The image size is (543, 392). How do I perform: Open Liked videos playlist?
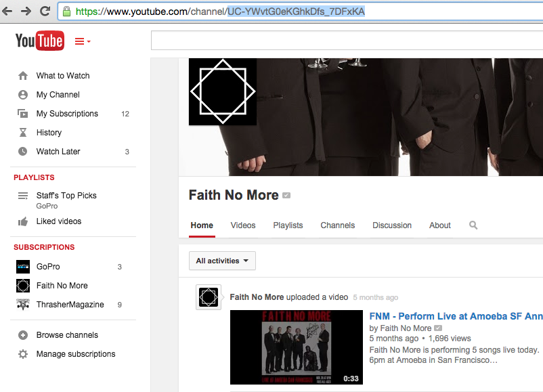coord(59,221)
